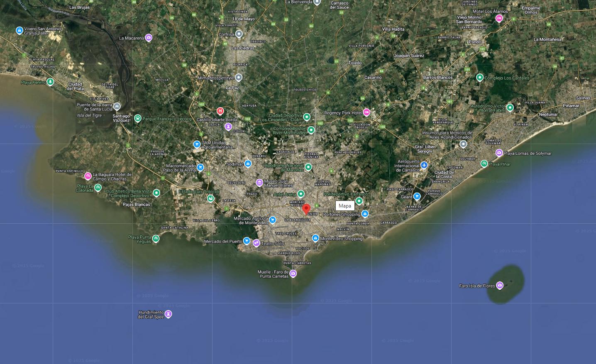The height and width of the screenshot is (364, 596).
Task: Open the Teatro Solís marker icon
Action: (x=256, y=243)
